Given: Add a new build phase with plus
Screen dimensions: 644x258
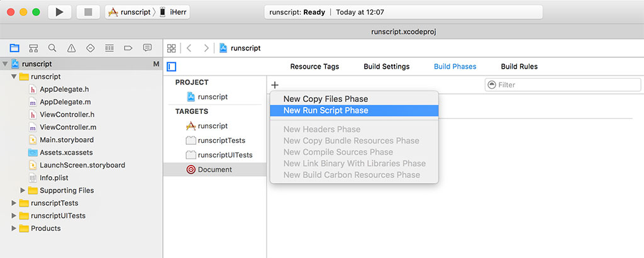Looking at the screenshot, I should tap(275, 85).
